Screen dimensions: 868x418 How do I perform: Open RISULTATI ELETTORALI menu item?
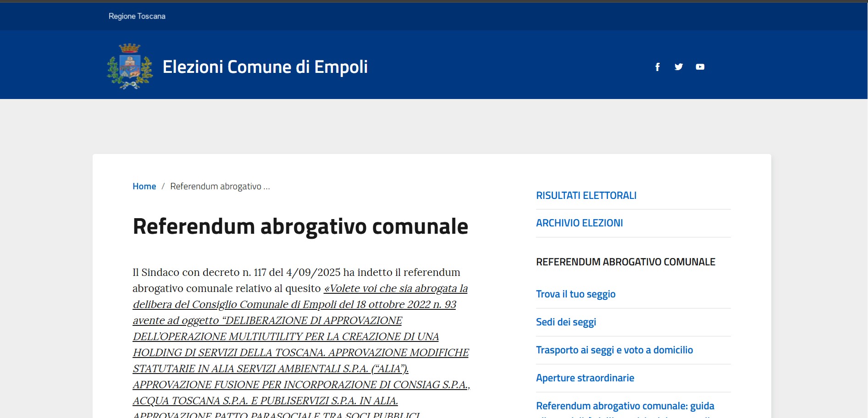tap(586, 195)
